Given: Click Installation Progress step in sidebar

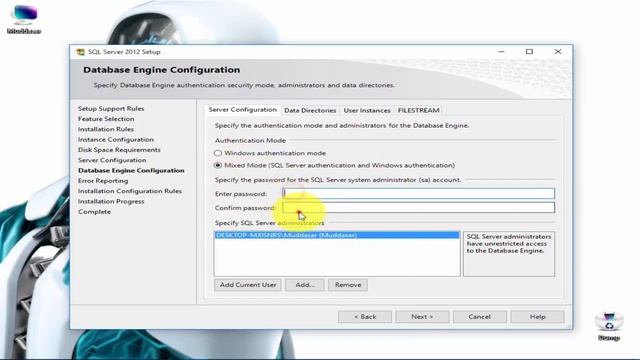Looking at the screenshot, I should 111,201.
